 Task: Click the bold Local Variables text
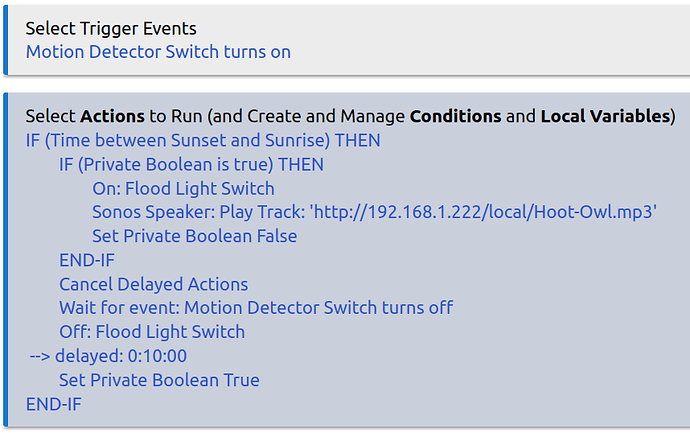coord(607,116)
